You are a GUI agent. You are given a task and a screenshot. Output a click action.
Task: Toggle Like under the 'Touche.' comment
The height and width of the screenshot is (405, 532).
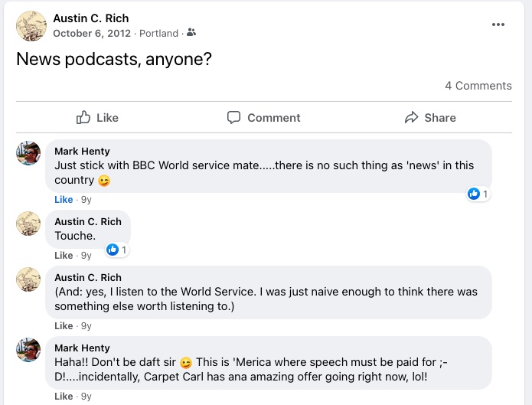[x=64, y=255]
